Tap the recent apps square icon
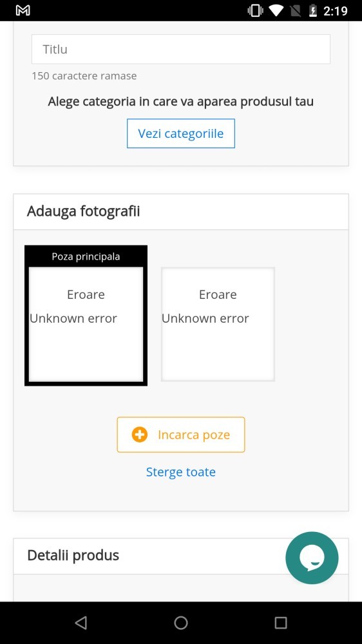Viewport: 362px width, 644px height. pyautogui.click(x=281, y=623)
